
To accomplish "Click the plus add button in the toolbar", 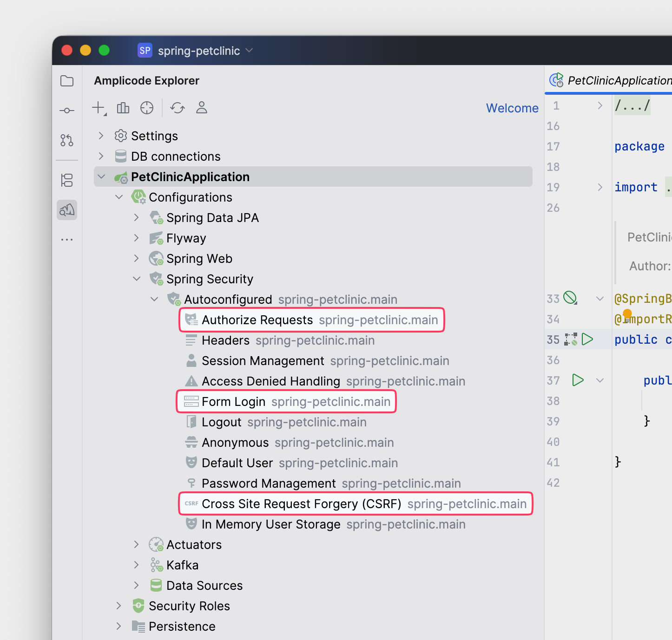I will point(99,108).
